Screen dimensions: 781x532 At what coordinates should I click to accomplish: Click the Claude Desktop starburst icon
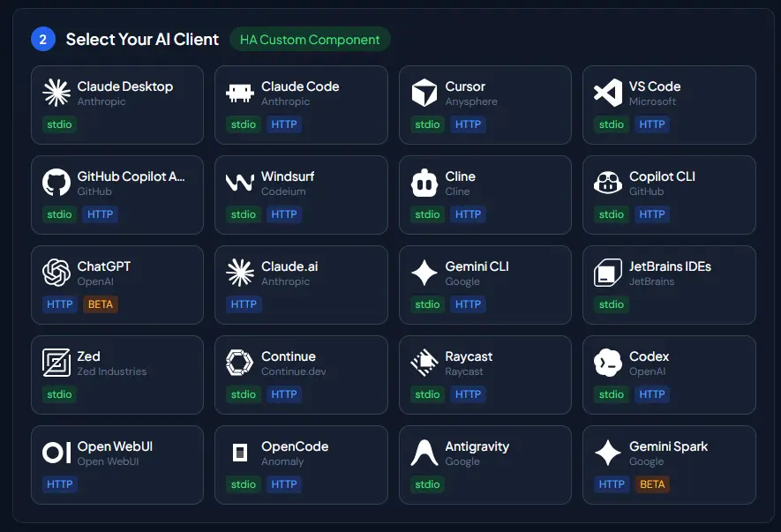pyautogui.click(x=56, y=93)
